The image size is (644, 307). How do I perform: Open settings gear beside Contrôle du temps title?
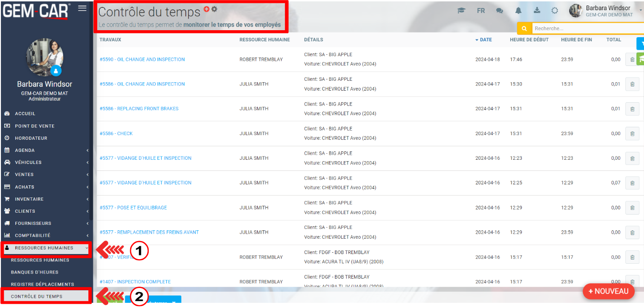tap(214, 9)
